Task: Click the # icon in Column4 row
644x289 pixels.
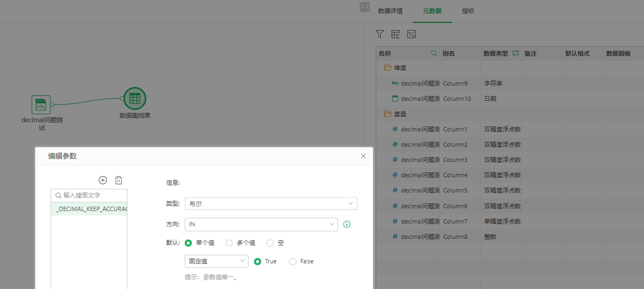Action: (395, 175)
